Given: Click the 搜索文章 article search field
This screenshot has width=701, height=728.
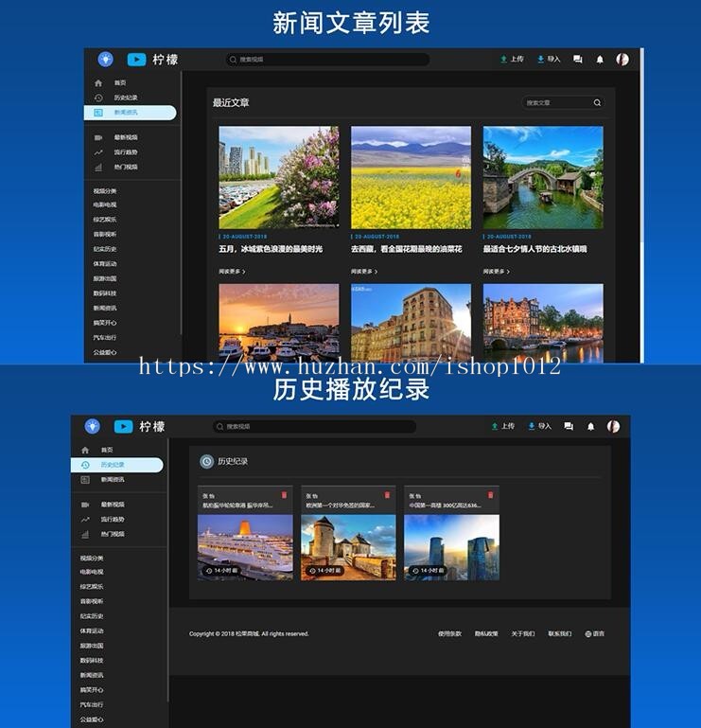Looking at the screenshot, I should pyautogui.click(x=556, y=102).
